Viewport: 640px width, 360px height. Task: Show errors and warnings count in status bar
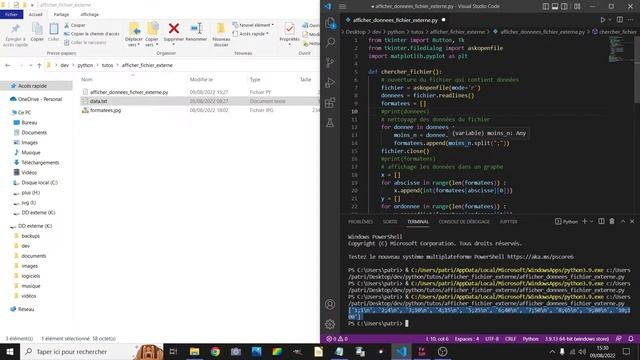337,339
